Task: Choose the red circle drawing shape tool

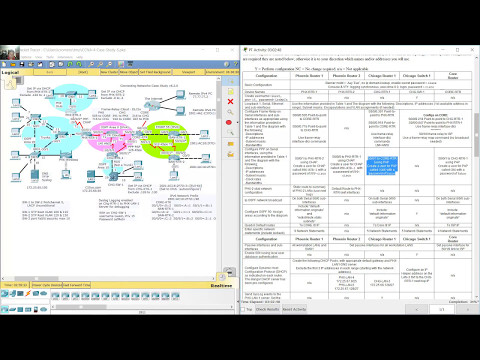Action: (229, 123)
